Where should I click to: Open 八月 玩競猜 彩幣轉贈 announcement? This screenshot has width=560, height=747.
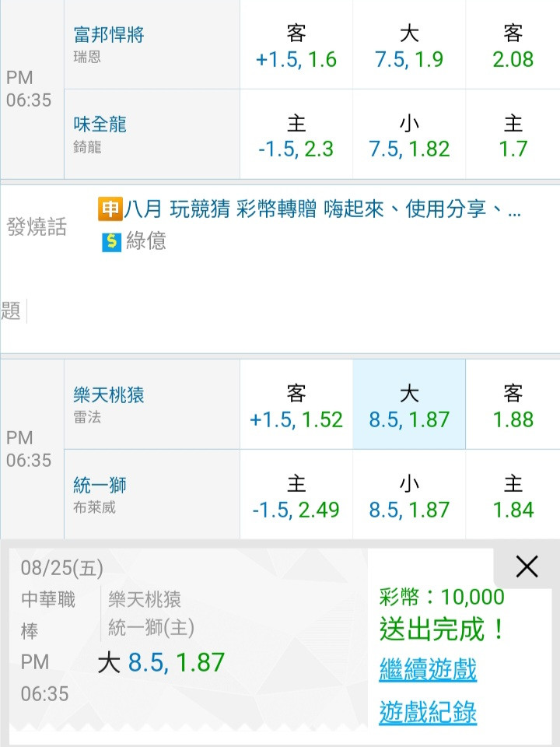322,209
